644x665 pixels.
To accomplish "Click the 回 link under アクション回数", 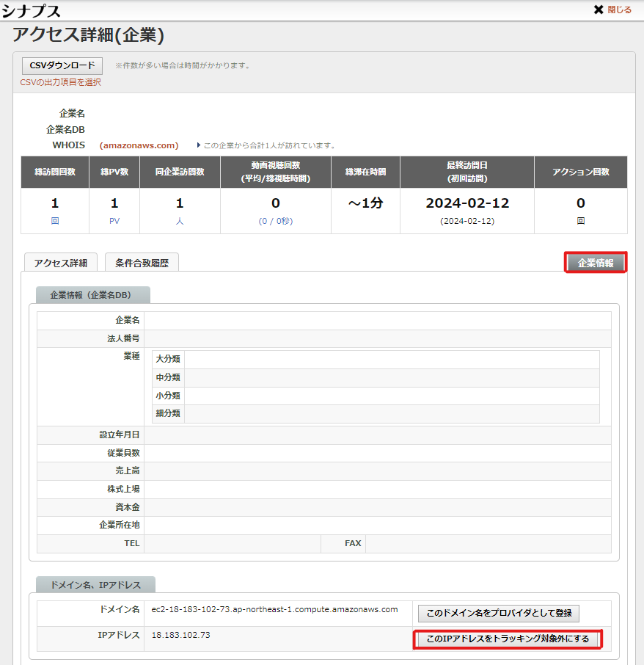I will tap(580, 221).
